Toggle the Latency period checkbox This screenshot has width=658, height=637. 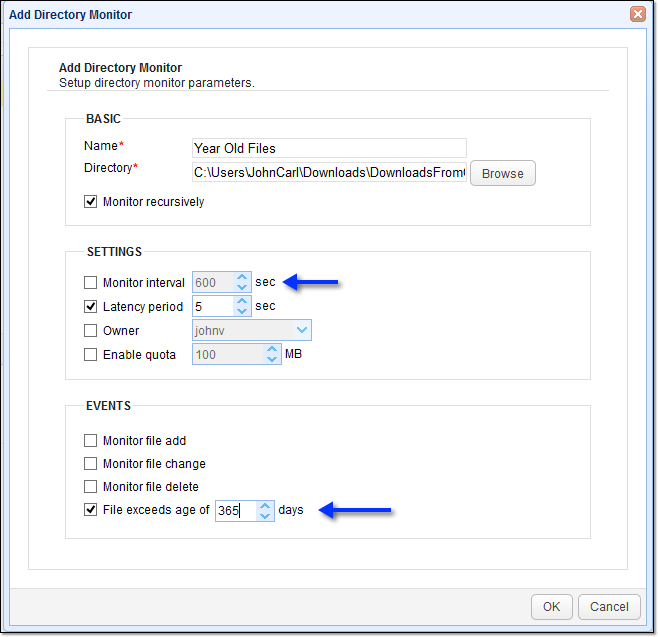(92, 307)
